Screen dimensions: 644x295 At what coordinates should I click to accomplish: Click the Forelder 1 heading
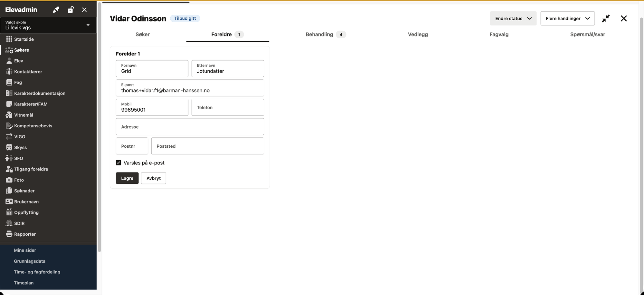tap(128, 54)
